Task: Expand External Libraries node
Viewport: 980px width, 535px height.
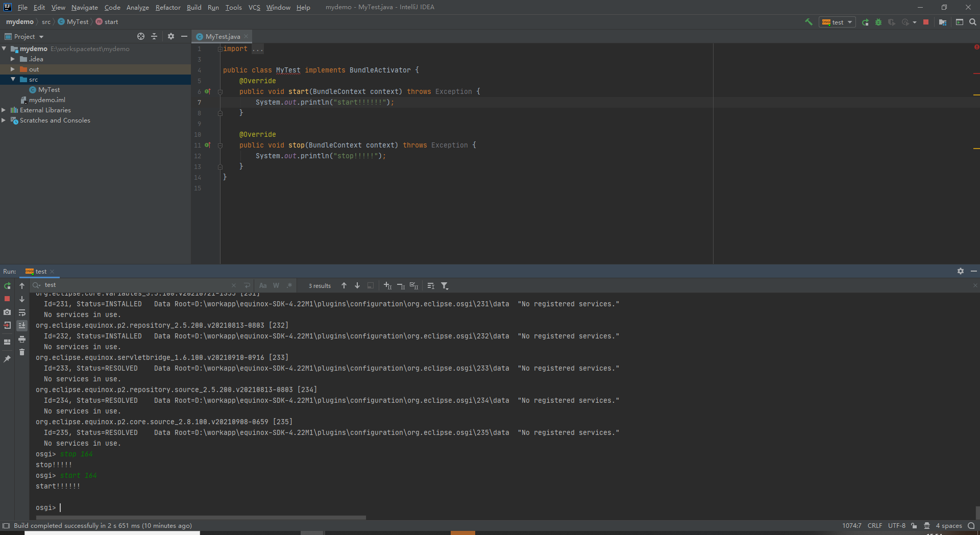Action: tap(4, 110)
